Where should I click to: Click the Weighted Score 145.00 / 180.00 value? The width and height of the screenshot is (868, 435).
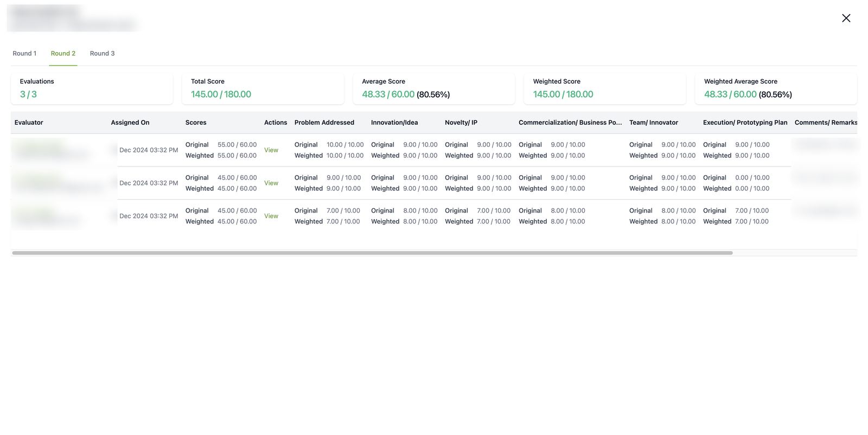click(563, 94)
